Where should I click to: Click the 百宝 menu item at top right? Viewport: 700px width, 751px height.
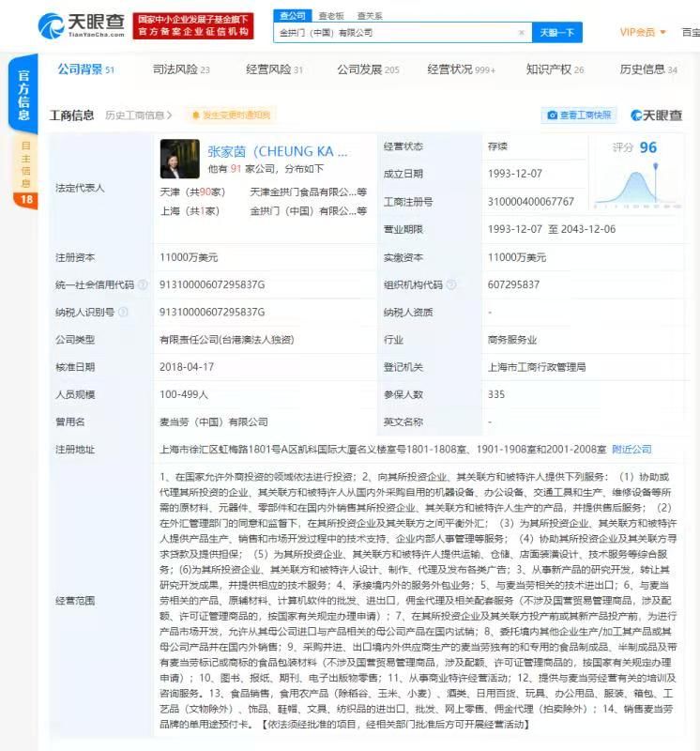[691, 32]
